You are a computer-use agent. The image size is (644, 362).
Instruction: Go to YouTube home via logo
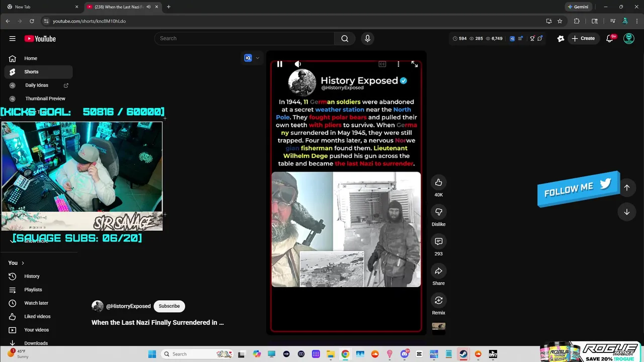40,39
